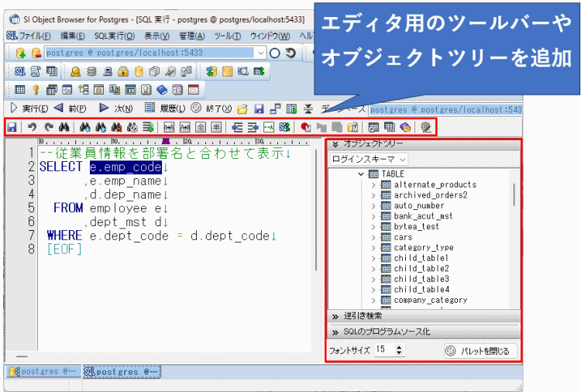Click the undo arrow in the editor toolbar
The image size is (581, 392).
pyautogui.click(x=32, y=126)
